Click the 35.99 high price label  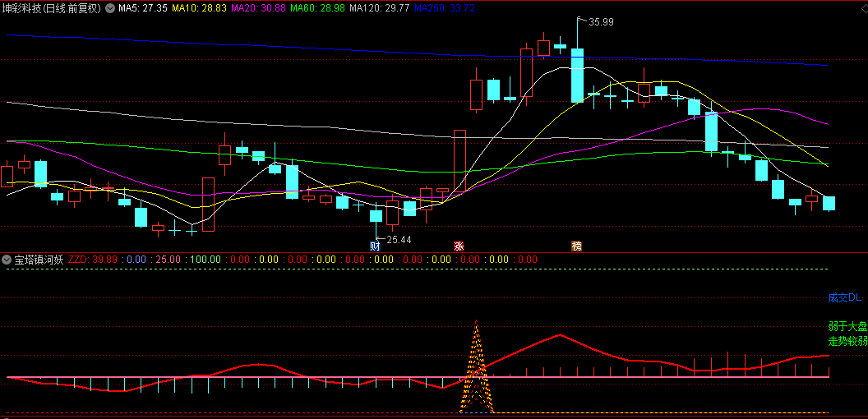tap(601, 22)
